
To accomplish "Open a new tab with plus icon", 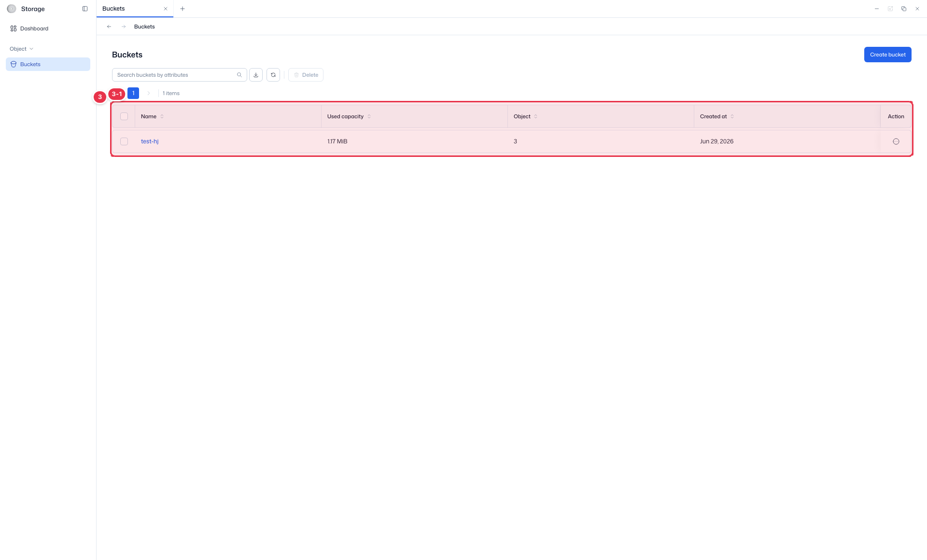I will click(x=183, y=9).
